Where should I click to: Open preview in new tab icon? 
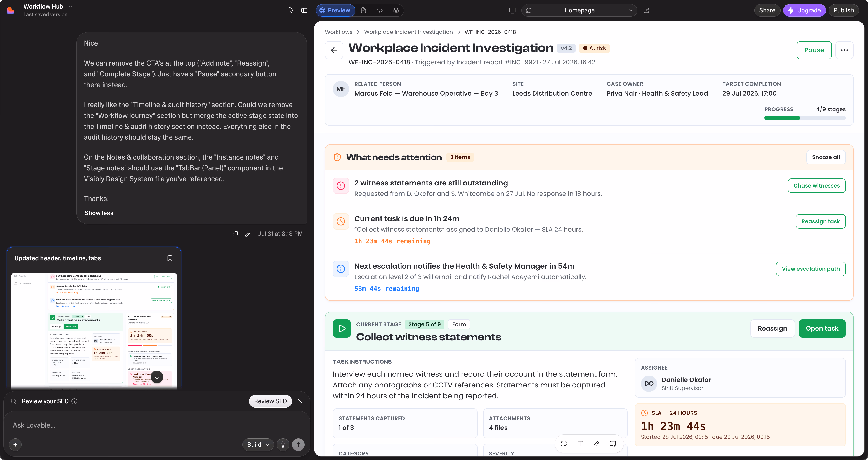646,10
